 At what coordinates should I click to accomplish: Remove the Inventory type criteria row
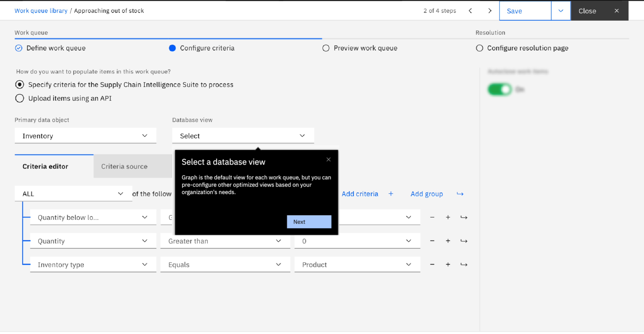pos(432,265)
